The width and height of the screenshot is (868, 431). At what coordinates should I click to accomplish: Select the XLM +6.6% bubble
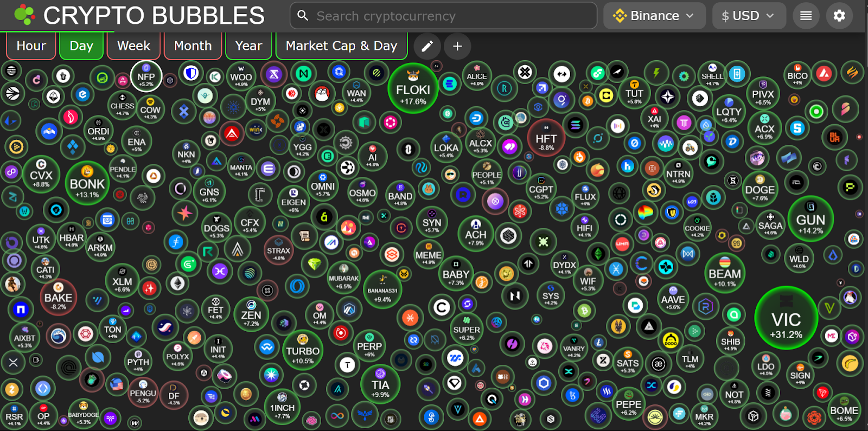coord(122,281)
